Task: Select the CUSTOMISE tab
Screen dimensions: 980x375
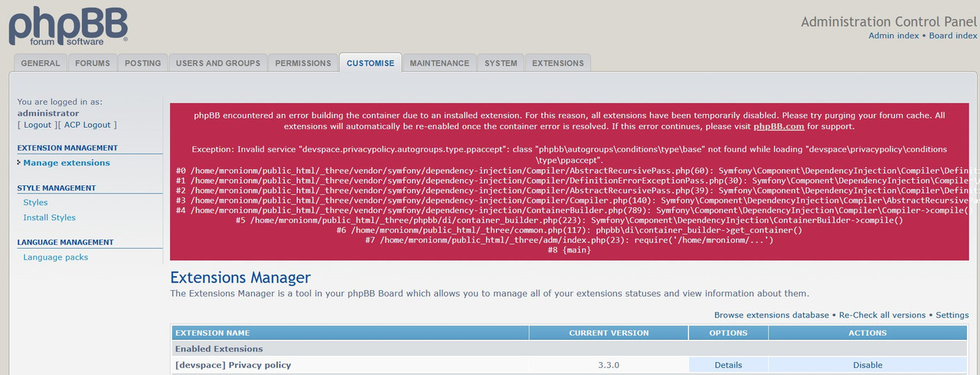Action: (371, 63)
